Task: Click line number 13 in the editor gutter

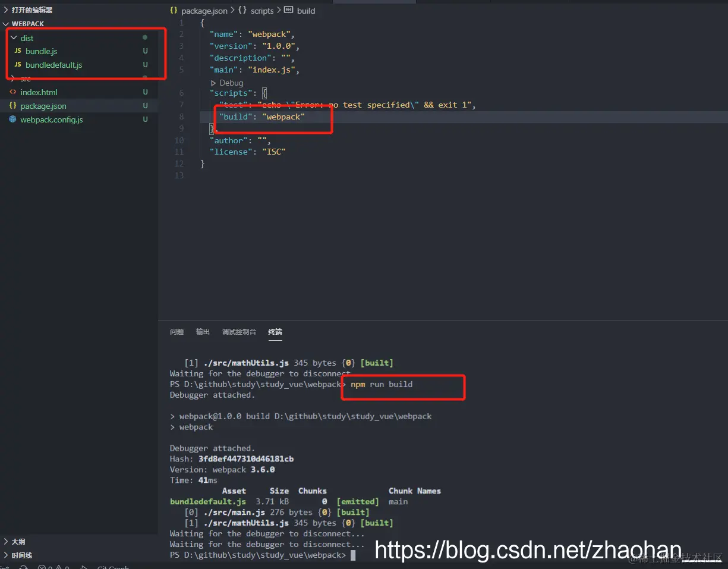Action: (179, 175)
